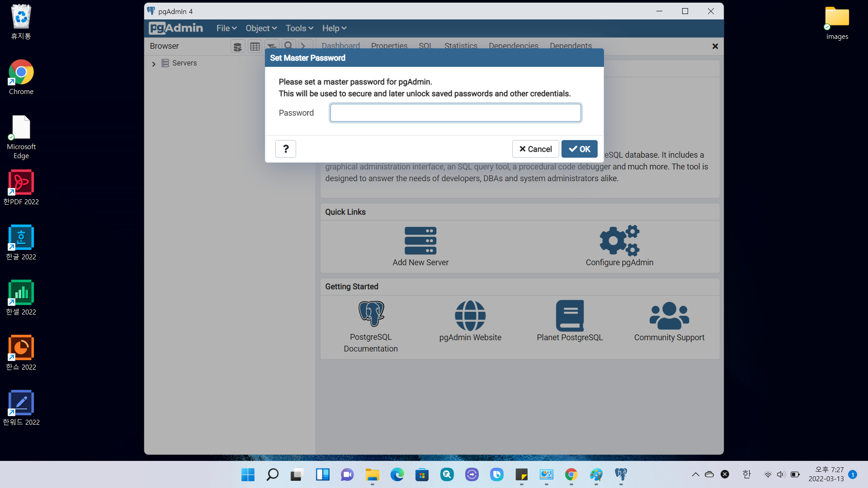Open PostgreSQL Documentation elephant icon
This screenshot has height=488, width=868.
[x=371, y=314]
